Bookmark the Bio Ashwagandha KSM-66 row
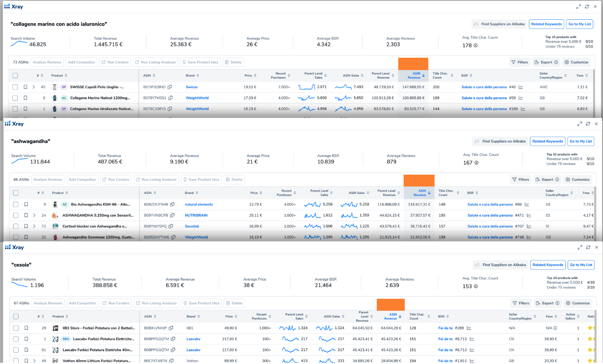Image resolution: width=603 pixels, height=364 pixels. coord(26,205)
